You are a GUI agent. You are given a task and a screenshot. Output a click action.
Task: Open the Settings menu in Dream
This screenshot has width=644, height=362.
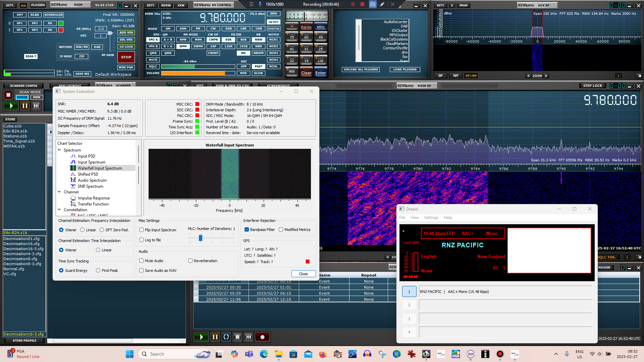[431, 218]
